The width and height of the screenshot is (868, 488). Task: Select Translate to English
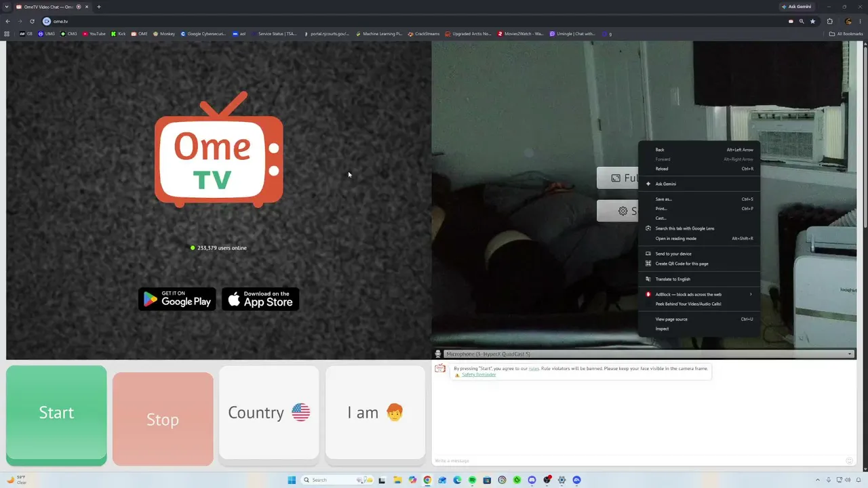699,279
